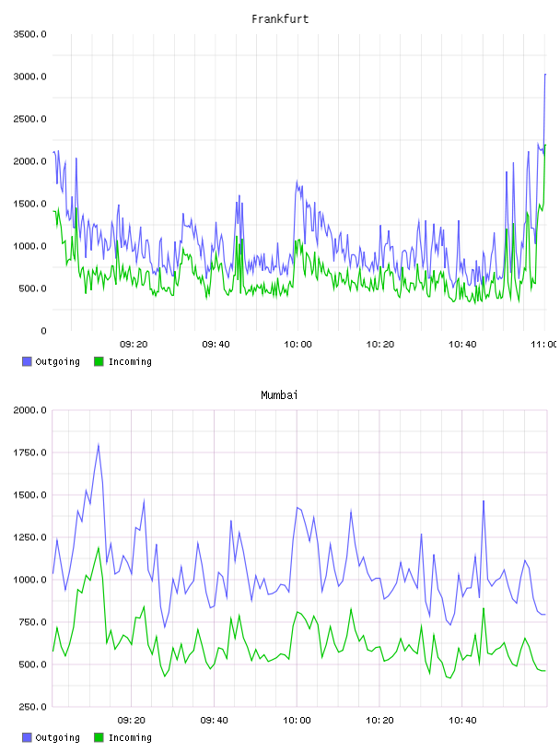
Task: Click the Frankfurt outgoing spike peak near 3000
Action: click(x=545, y=75)
